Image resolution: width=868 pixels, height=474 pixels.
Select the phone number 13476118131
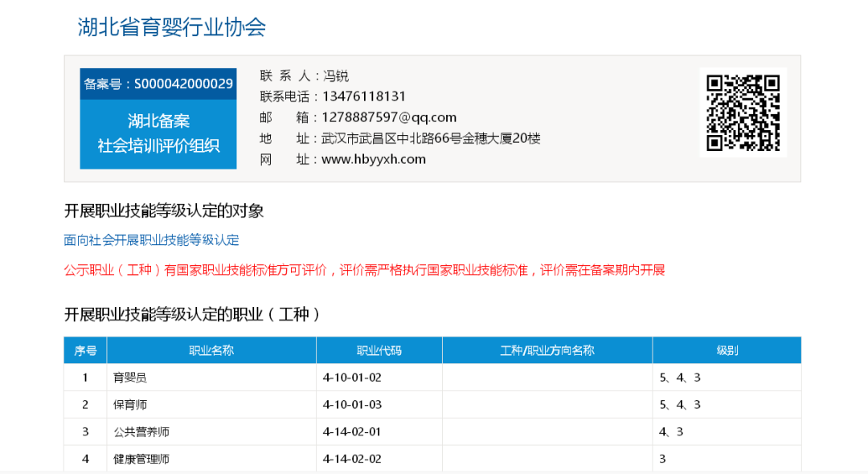(364, 96)
